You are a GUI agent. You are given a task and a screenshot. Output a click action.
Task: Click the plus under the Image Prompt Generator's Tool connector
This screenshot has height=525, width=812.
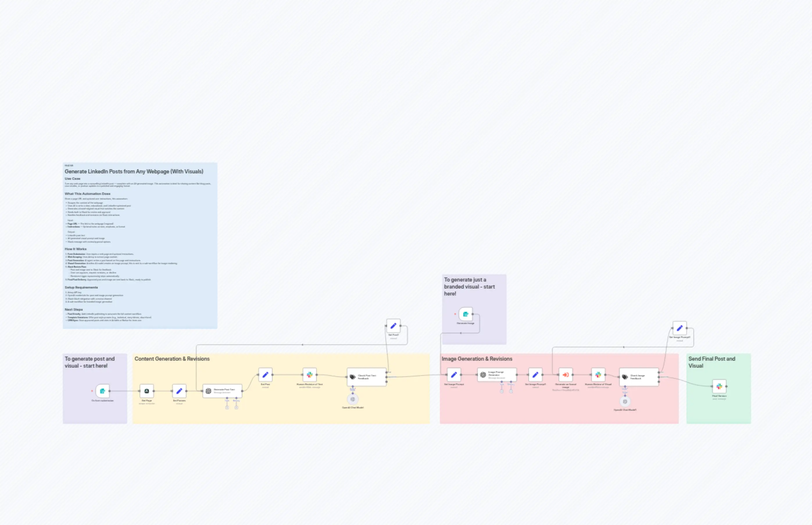pos(502,391)
